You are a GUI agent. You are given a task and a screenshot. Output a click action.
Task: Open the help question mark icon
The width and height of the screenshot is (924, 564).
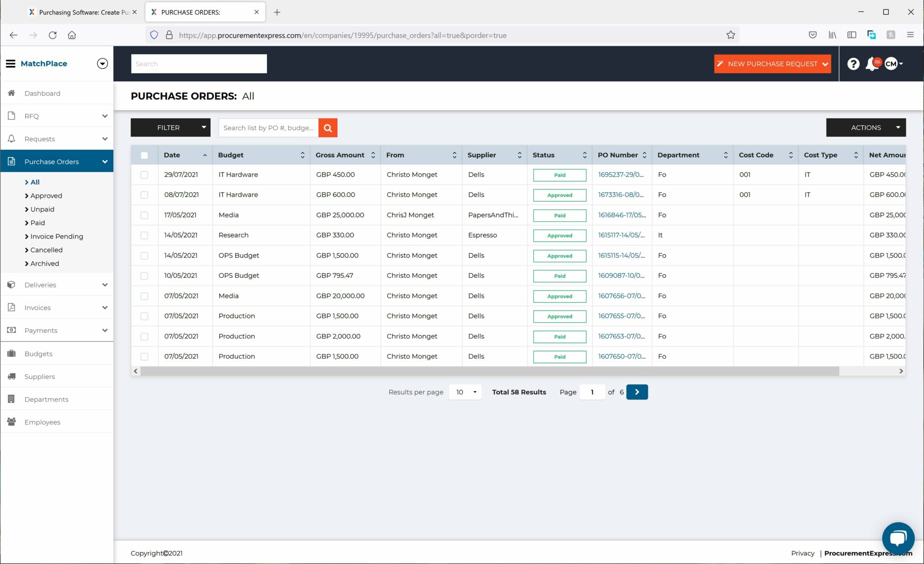pyautogui.click(x=853, y=64)
